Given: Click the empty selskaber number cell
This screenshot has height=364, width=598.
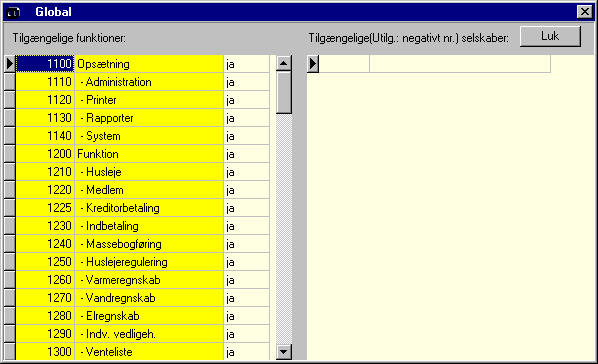Looking at the screenshot, I should click(x=344, y=64).
